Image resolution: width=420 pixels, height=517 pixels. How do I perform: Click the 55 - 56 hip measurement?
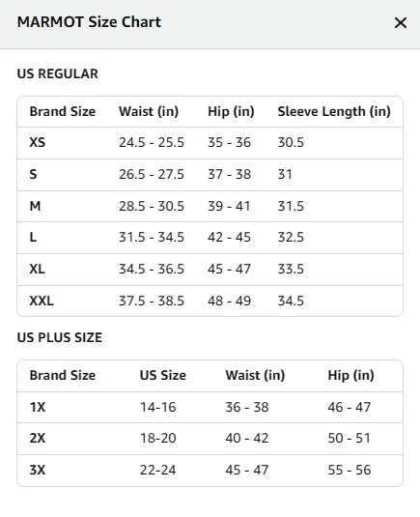[350, 470]
